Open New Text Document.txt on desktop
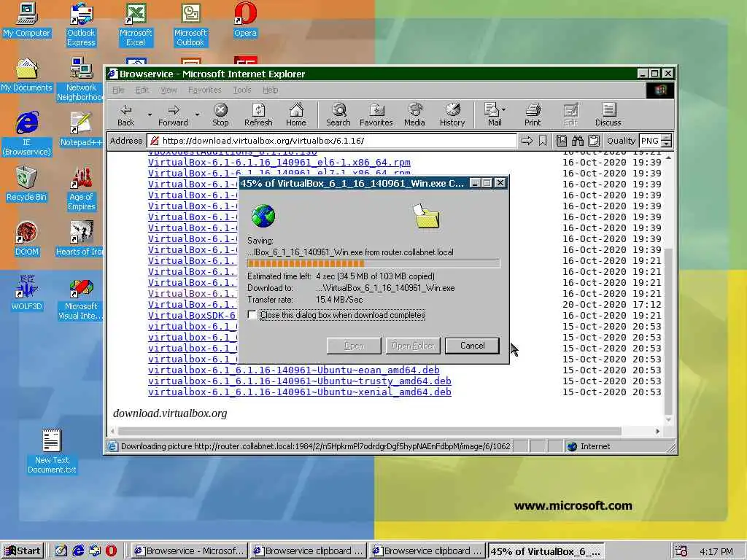747x560 pixels. tap(52, 451)
